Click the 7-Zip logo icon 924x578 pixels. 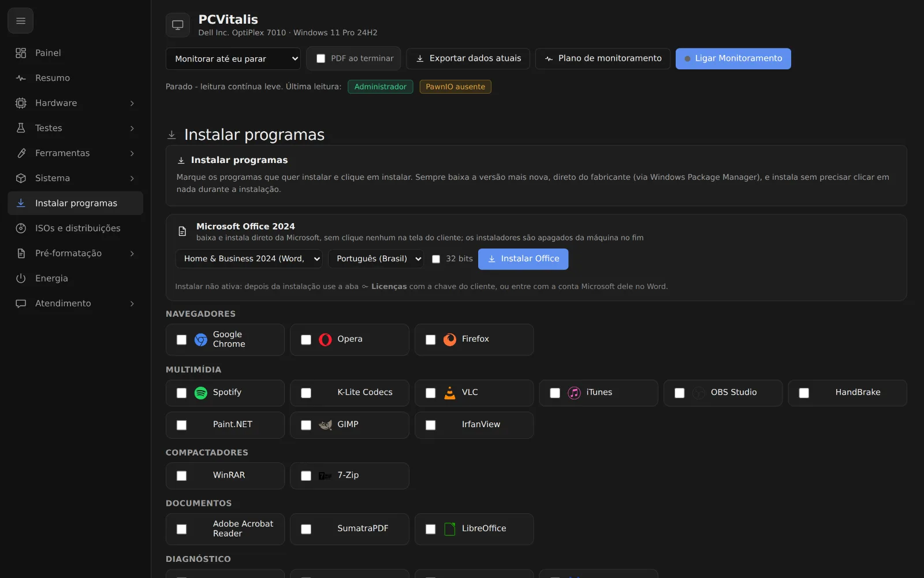pyautogui.click(x=325, y=476)
